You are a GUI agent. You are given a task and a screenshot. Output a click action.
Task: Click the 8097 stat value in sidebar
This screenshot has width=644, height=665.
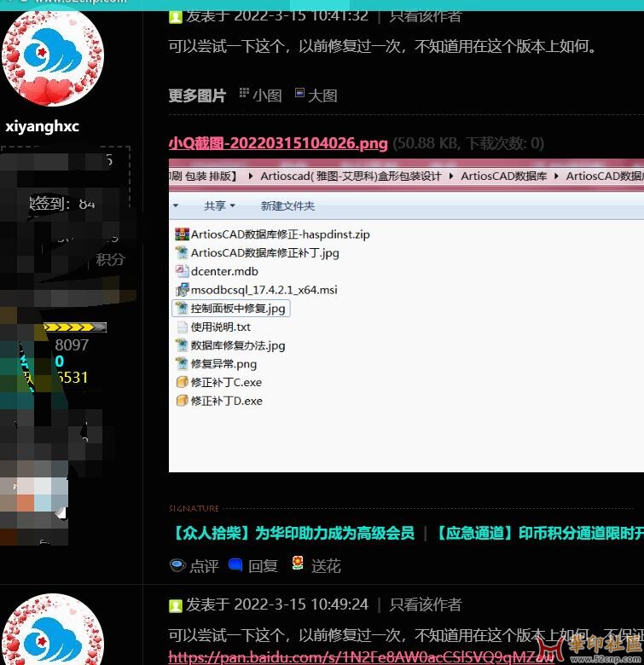(x=72, y=345)
